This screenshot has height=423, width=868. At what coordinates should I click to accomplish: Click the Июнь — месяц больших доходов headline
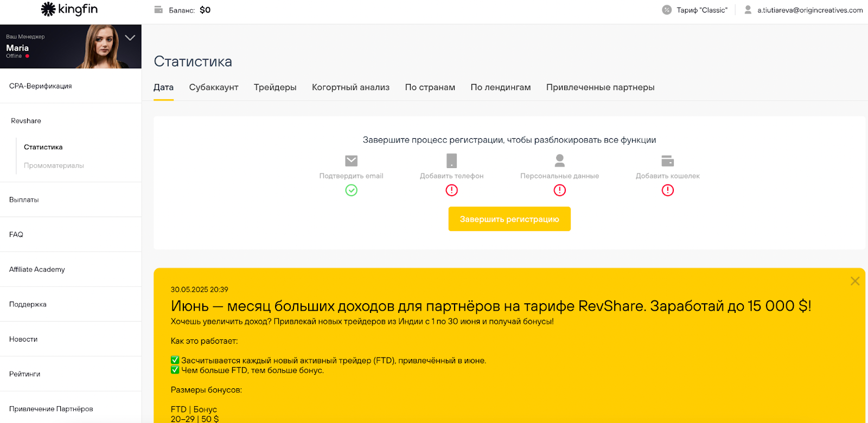click(491, 306)
